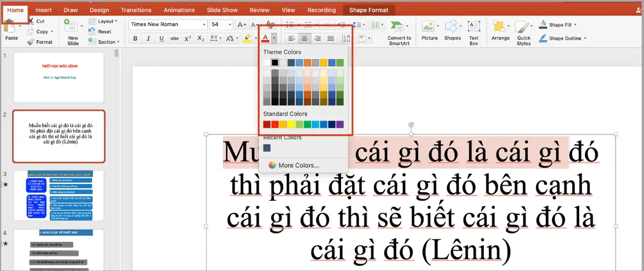This screenshot has width=644, height=271.
Task: Click the bullet list icon
Action: (290, 25)
